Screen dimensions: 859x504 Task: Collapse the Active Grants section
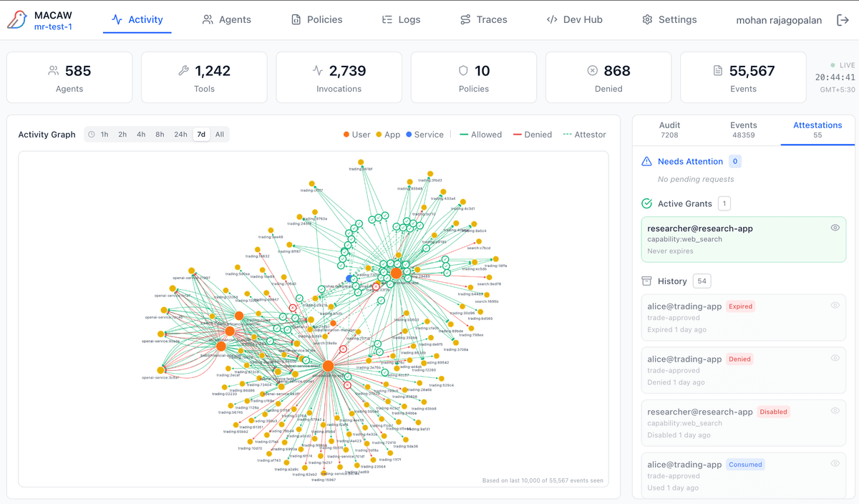point(684,204)
